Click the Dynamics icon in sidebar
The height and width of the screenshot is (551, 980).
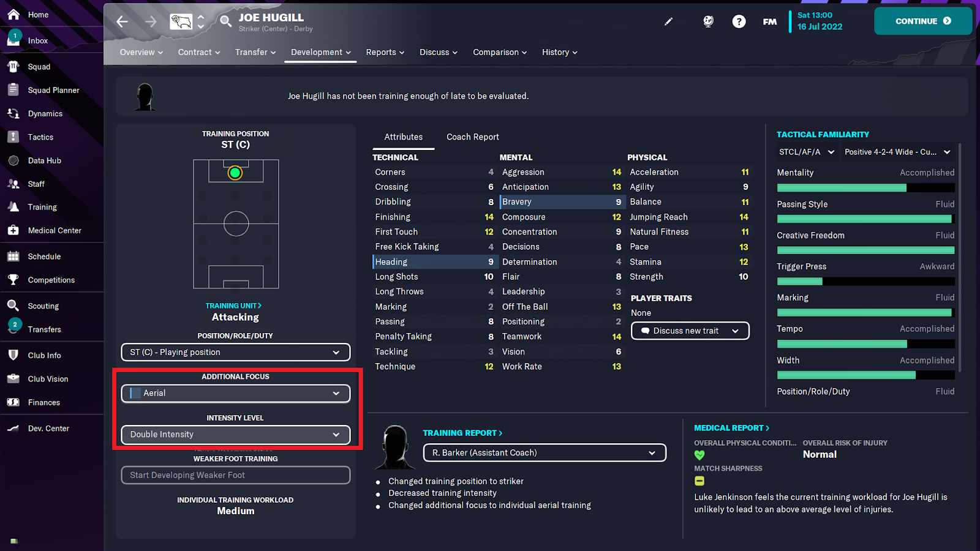coord(13,113)
